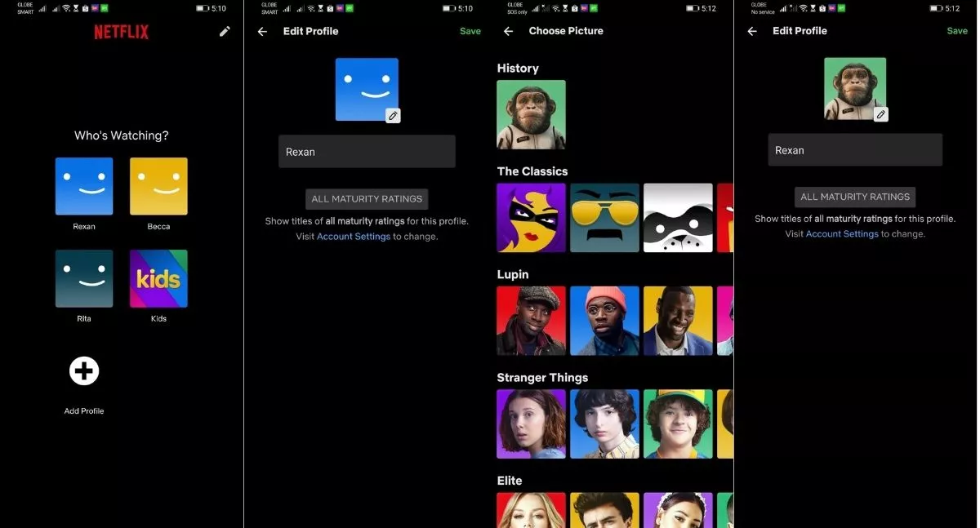Click the blue smiley profile picture in Edit Profile
The image size is (980, 528).
point(367,90)
